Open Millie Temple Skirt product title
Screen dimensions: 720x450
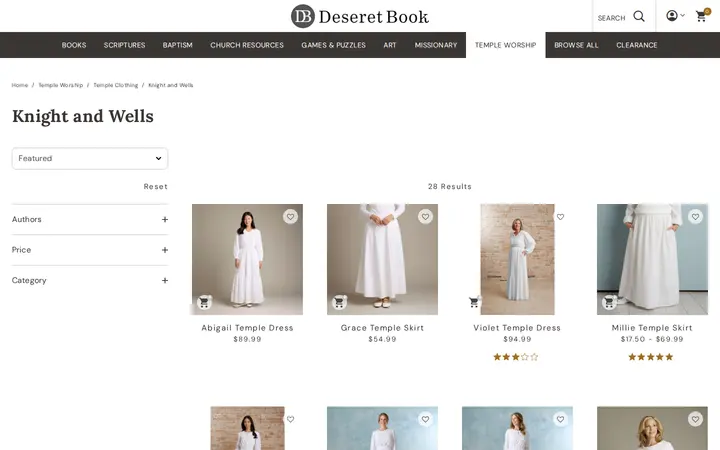pyautogui.click(x=652, y=328)
